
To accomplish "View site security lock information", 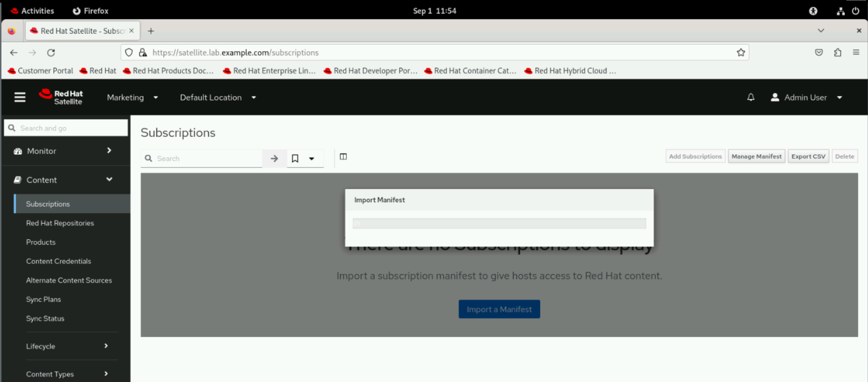I will tap(143, 52).
